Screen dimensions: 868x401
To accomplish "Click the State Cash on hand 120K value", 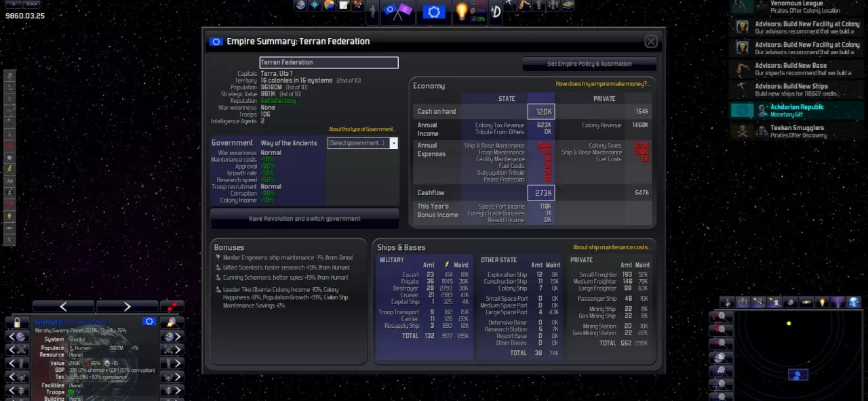I will (541, 112).
